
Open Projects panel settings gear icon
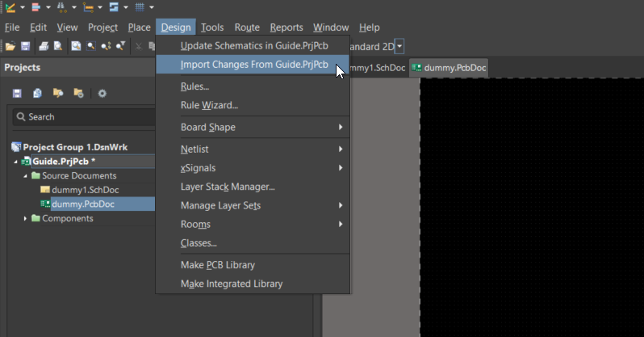pos(102,93)
